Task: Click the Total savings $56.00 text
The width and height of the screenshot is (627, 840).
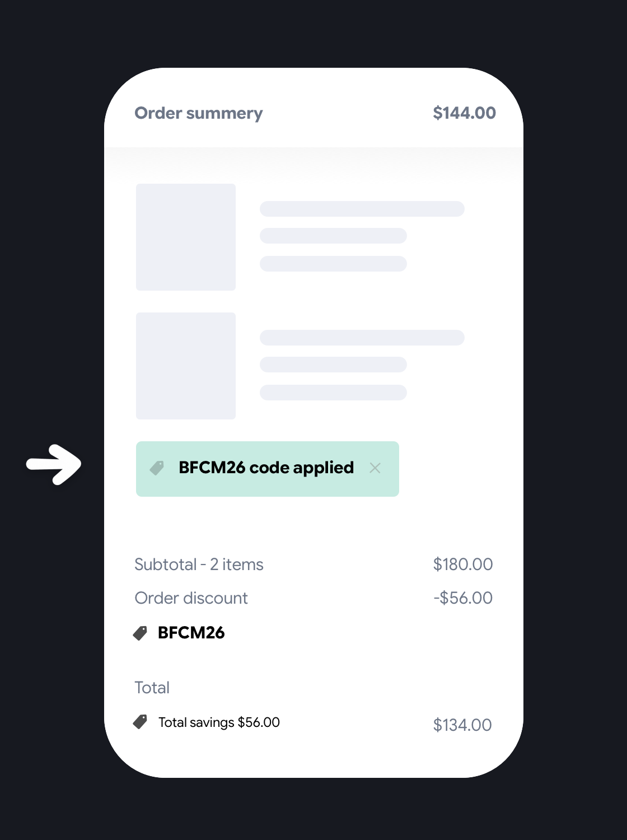Action: (x=219, y=722)
